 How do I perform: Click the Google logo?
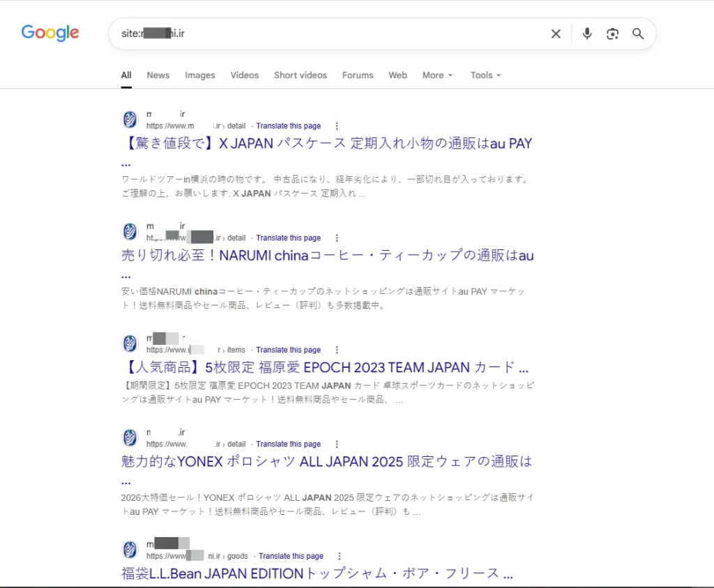click(x=50, y=33)
